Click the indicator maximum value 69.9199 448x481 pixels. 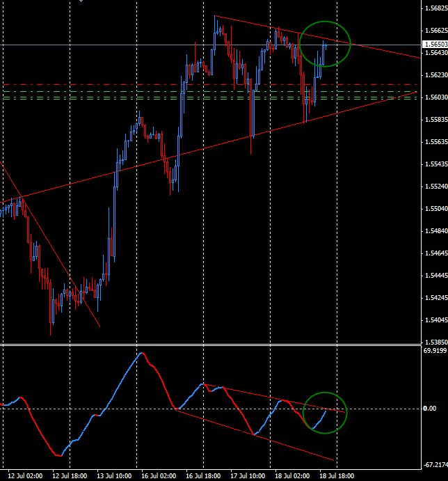pos(435,351)
